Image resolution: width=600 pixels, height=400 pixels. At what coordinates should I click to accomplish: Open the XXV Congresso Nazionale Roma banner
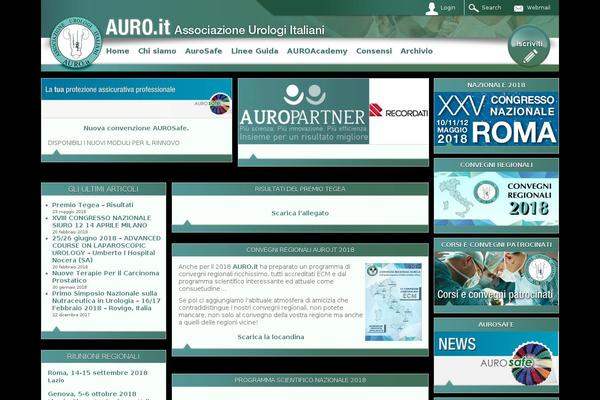pyautogui.click(x=496, y=119)
